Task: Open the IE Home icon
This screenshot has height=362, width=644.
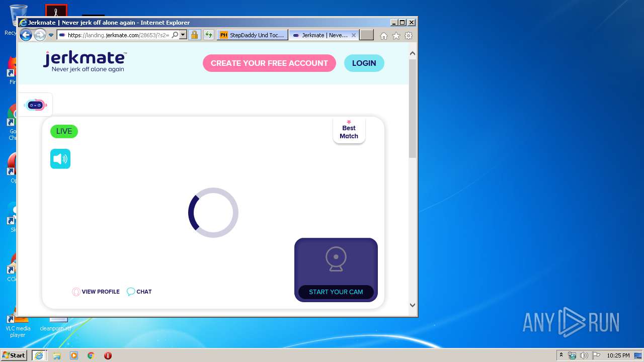Action: click(384, 36)
